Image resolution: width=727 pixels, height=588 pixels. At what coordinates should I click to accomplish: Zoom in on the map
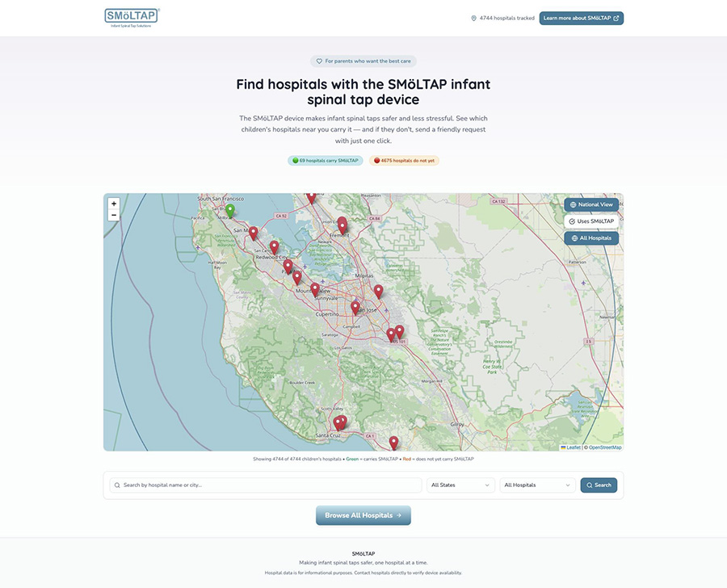pos(114,204)
